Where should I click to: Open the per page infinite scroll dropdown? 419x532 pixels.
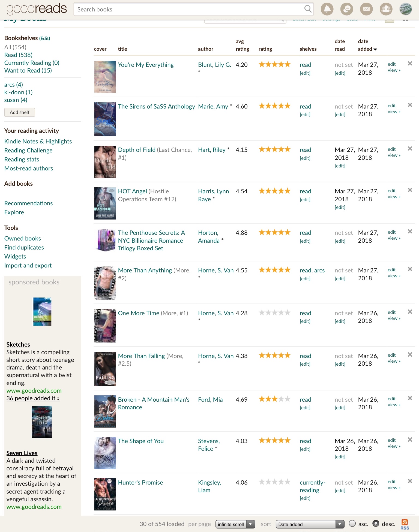click(235, 524)
